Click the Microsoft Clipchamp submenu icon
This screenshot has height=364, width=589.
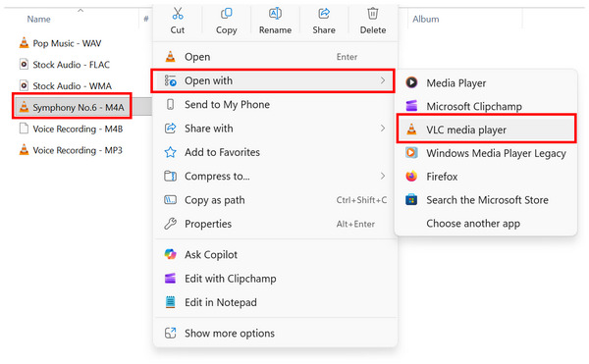click(x=411, y=106)
